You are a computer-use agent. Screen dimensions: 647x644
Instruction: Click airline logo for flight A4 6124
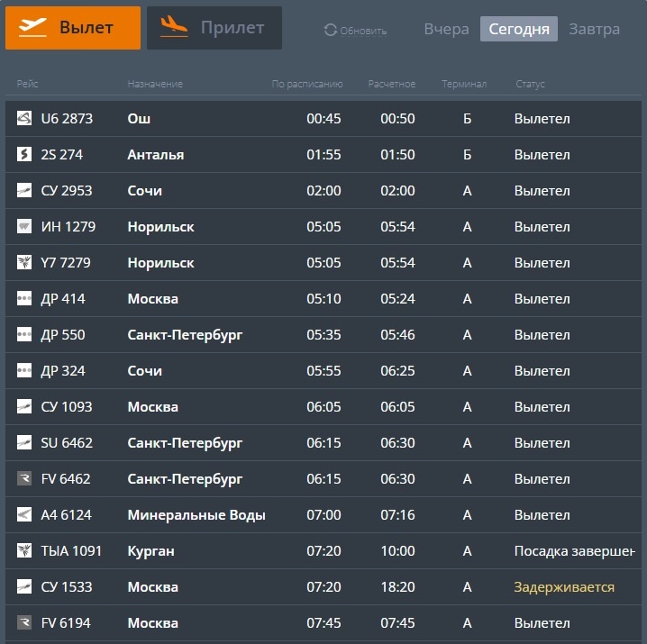(24, 514)
